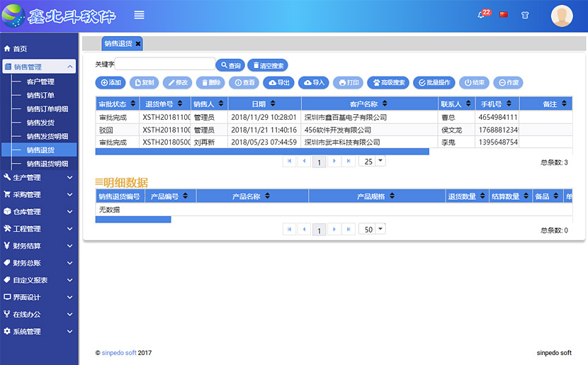This screenshot has height=365, width=588.
Task: Click the 导出 export cloud button
Action: pyautogui.click(x=278, y=82)
